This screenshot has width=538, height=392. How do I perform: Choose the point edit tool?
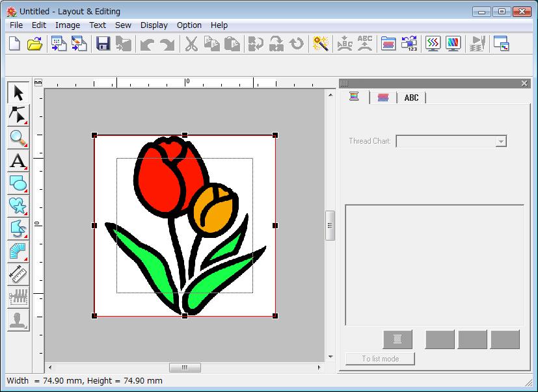18,115
